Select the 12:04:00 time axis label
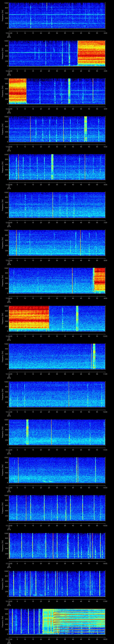 point(9,147)
